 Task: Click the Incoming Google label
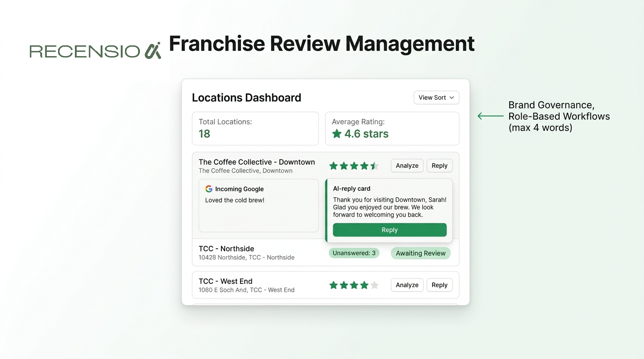[240, 189]
